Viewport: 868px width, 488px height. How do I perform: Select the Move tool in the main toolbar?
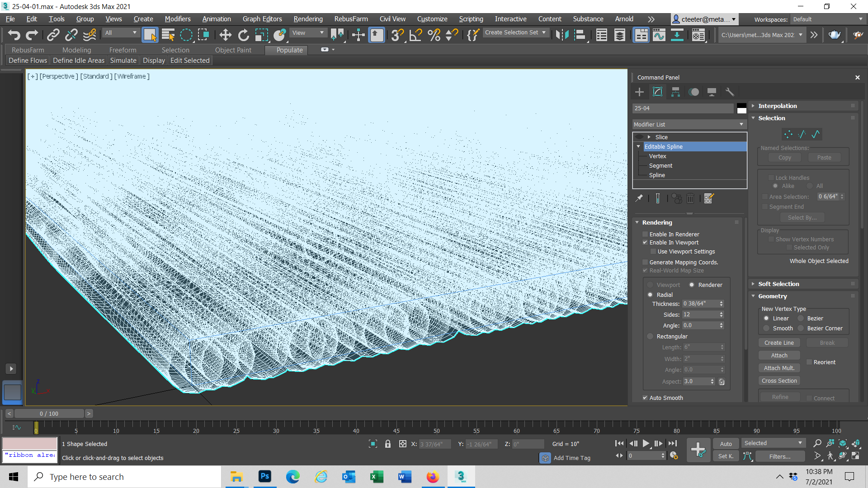click(x=225, y=35)
